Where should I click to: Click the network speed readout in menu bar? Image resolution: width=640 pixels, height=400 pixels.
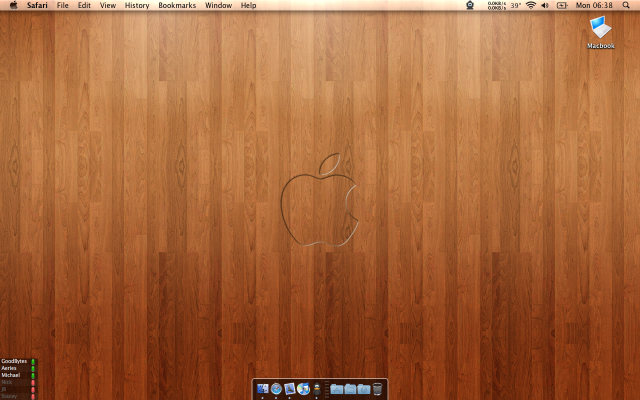point(496,5)
